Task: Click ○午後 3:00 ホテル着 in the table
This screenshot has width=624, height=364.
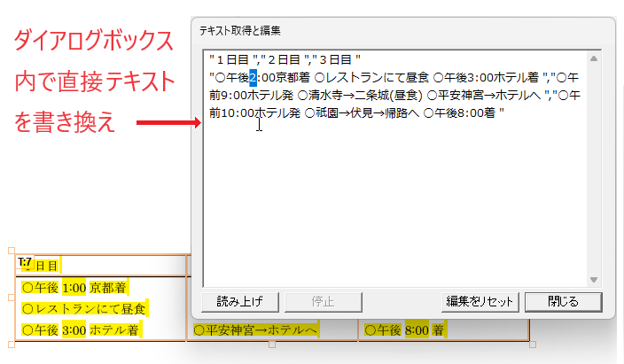Action: pyautogui.click(x=81, y=329)
